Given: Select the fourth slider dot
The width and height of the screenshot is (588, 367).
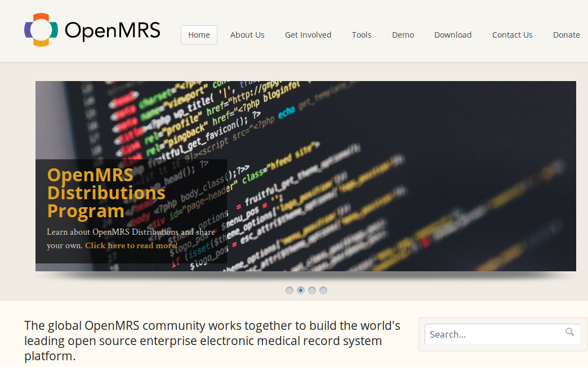Looking at the screenshot, I should pos(323,290).
